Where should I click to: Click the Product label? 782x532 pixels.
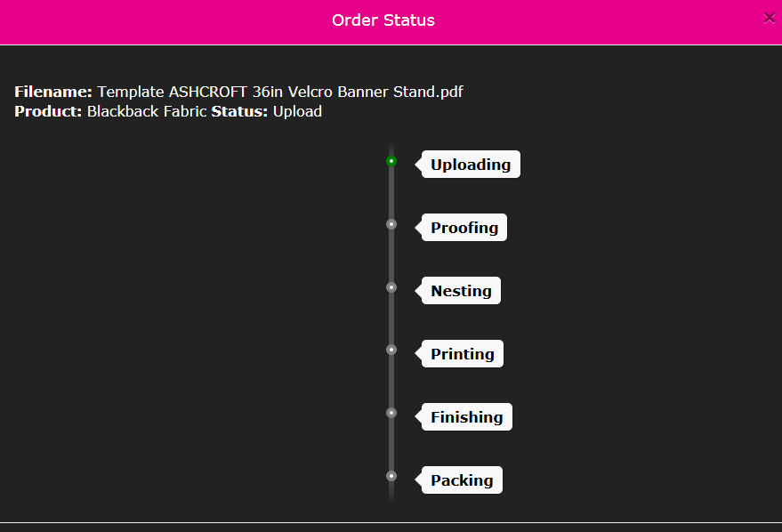pos(48,111)
